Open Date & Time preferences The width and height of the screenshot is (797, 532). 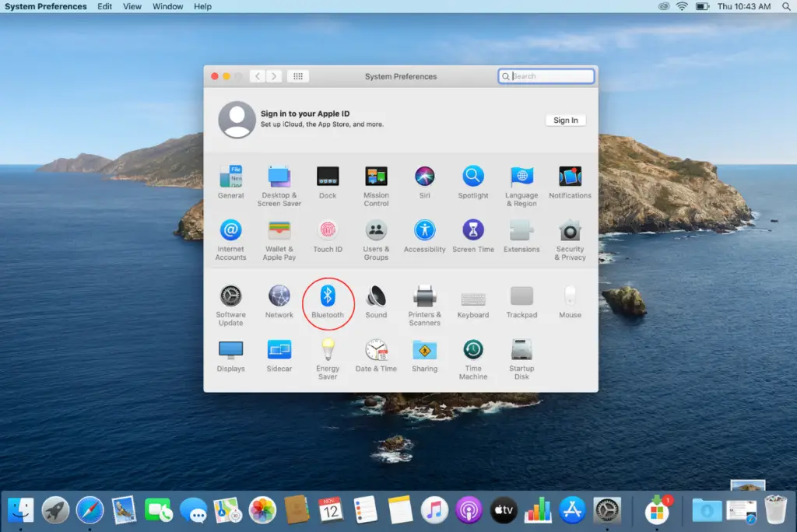(x=376, y=355)
